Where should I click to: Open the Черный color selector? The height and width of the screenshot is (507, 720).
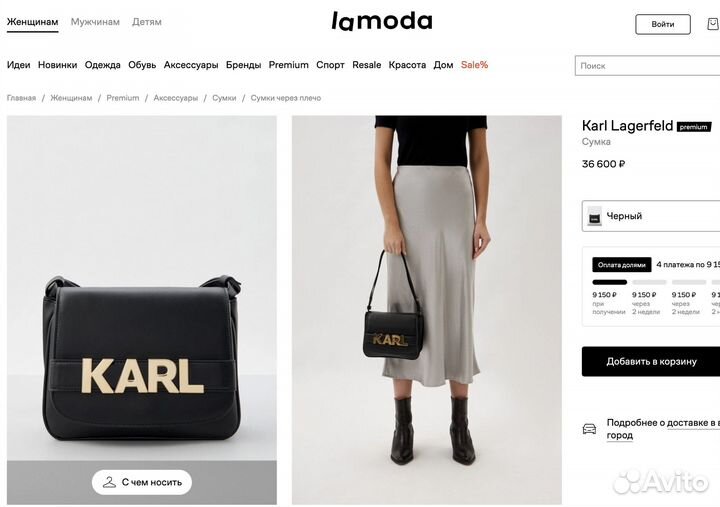pos(651,216)
